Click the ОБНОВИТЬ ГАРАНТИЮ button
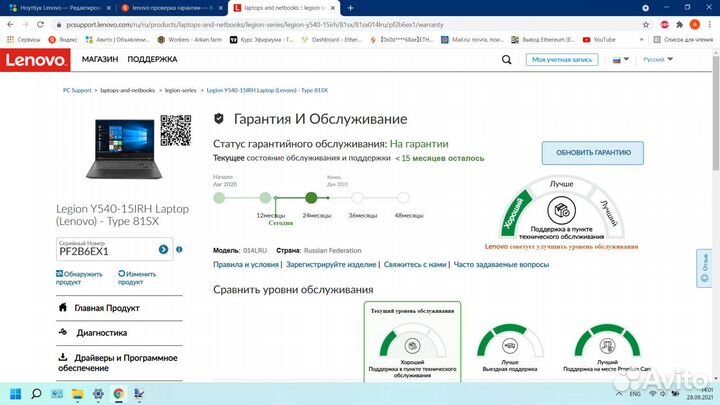Screen dimensions: 720x405 [x=593, y=153]
